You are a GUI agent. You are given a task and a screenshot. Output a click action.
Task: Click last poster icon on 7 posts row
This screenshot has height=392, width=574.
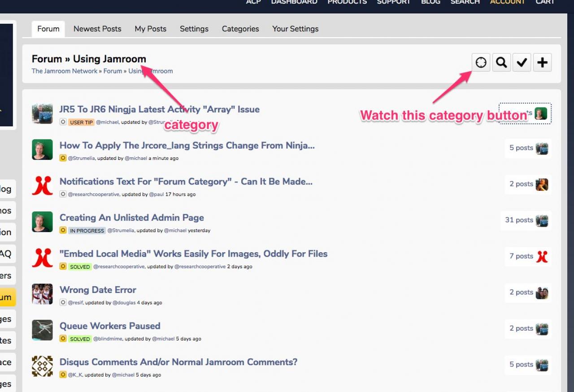542,256
